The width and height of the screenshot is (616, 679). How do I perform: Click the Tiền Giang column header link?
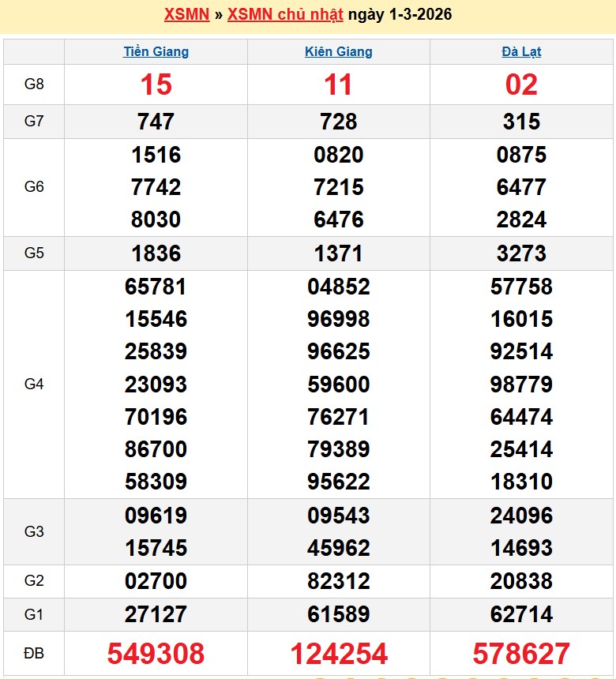(x=156, y=52)
